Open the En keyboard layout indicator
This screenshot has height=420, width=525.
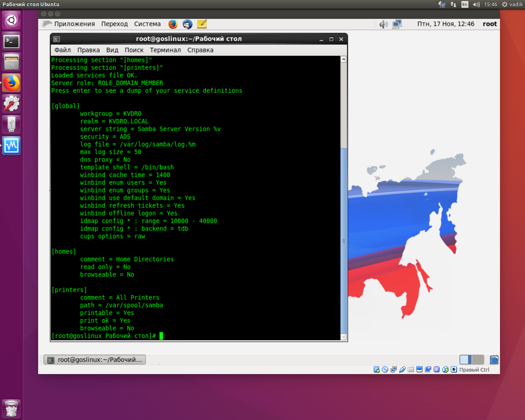[465, 4]
